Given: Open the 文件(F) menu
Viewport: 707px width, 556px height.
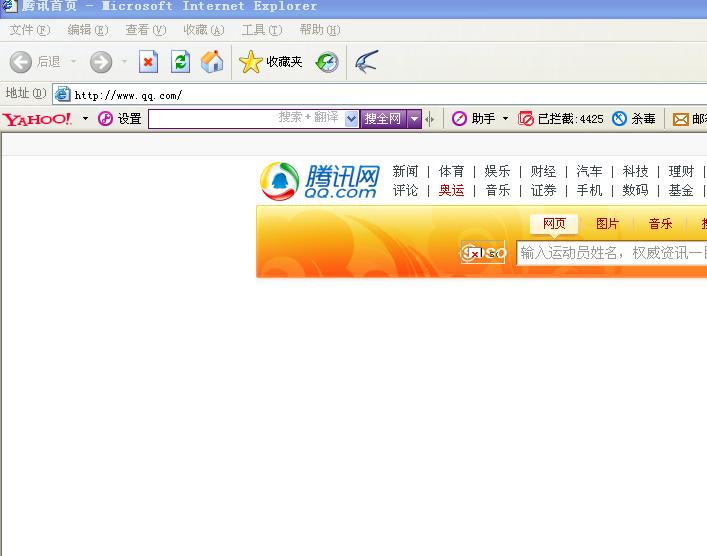Looking at the screenshot, I should [x=30, y=30].
